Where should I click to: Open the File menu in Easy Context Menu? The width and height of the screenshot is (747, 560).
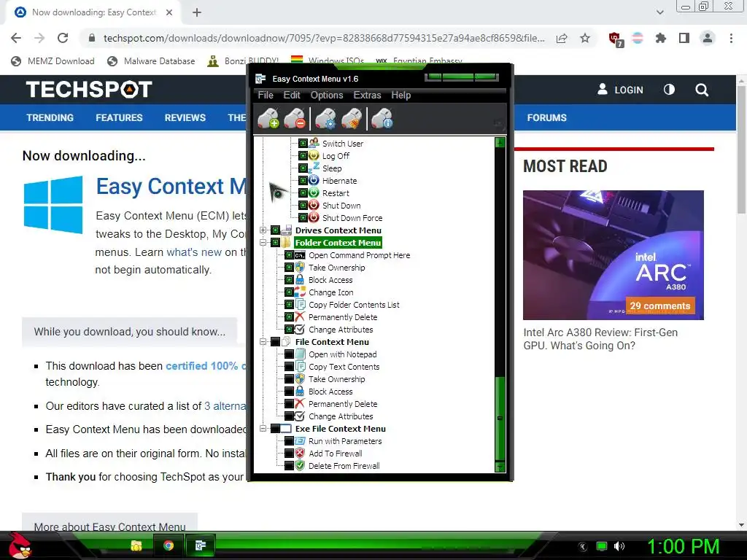click(266, 95)
